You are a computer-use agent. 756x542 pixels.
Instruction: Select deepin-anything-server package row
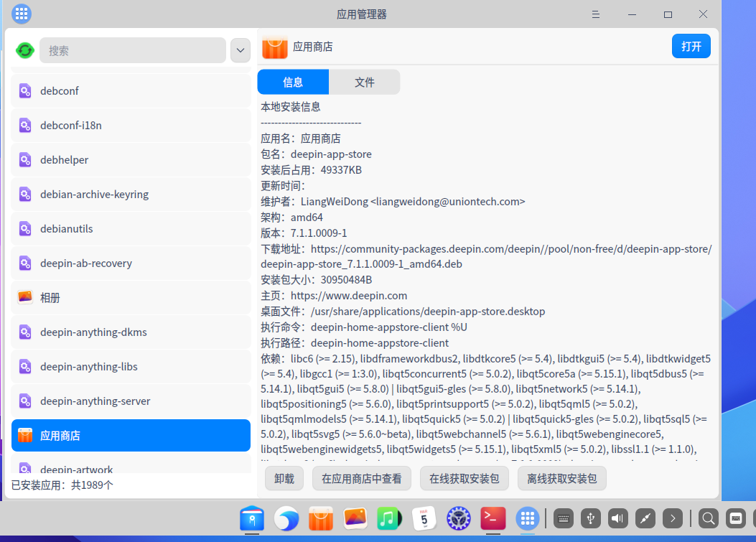131,401
